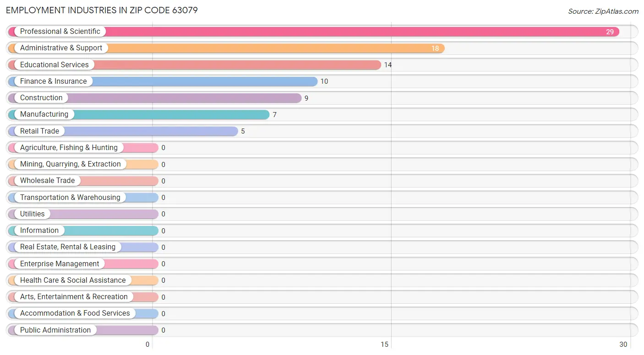Image resolution: width=644 pixels, height=355 pixels.
Task: Click the axis tick label 30
Action: point(623,344)
